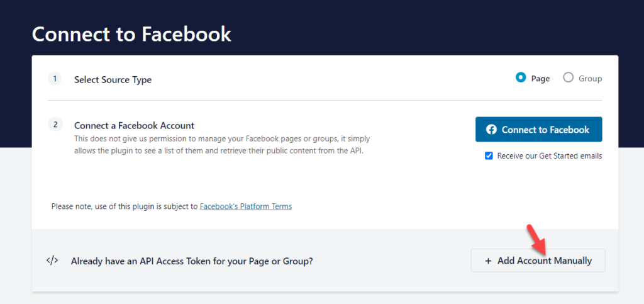This screenshot has height=304, width=644.
Task: Select the Page radio button
Action: coord(521,77)
